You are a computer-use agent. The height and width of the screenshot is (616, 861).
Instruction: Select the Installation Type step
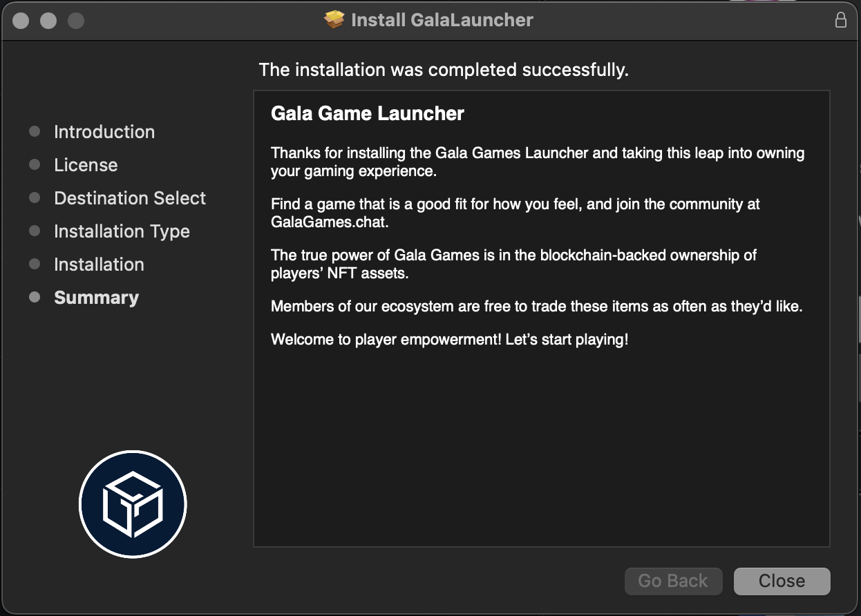point(122,231)
